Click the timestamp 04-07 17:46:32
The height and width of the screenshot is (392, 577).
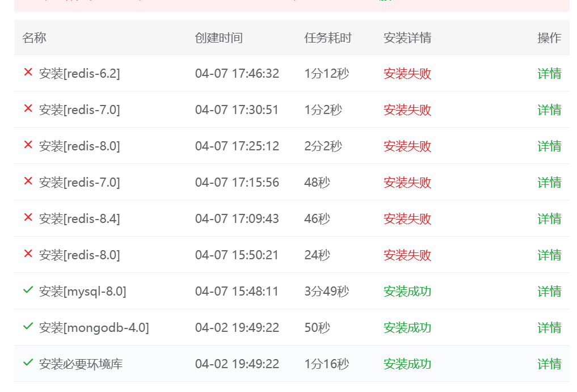point(237,74)
